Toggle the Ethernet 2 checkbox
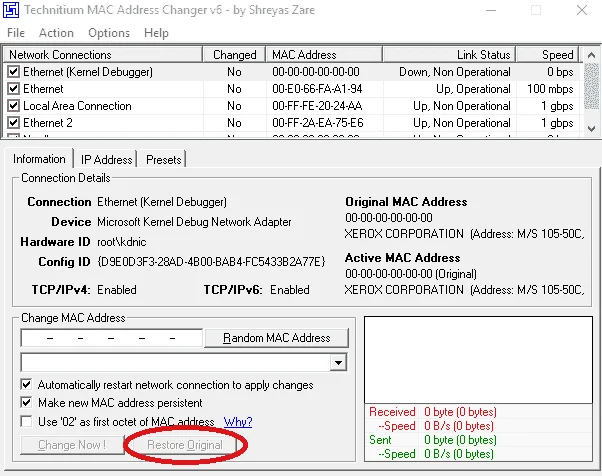602x476 pixels. (13, 122)
